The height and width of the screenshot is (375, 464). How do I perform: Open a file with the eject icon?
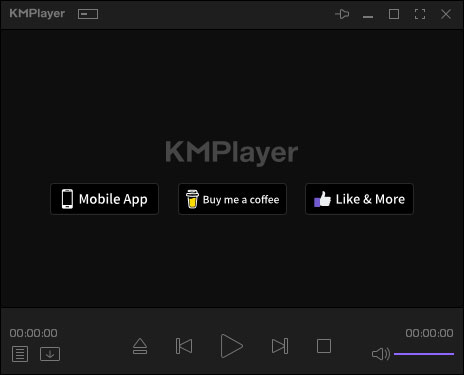point(140,346)
